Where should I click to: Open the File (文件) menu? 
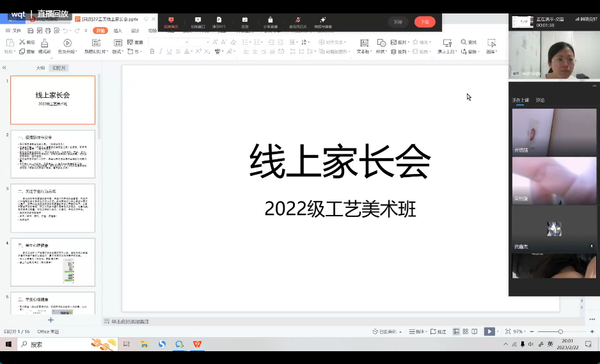point(13,31)
